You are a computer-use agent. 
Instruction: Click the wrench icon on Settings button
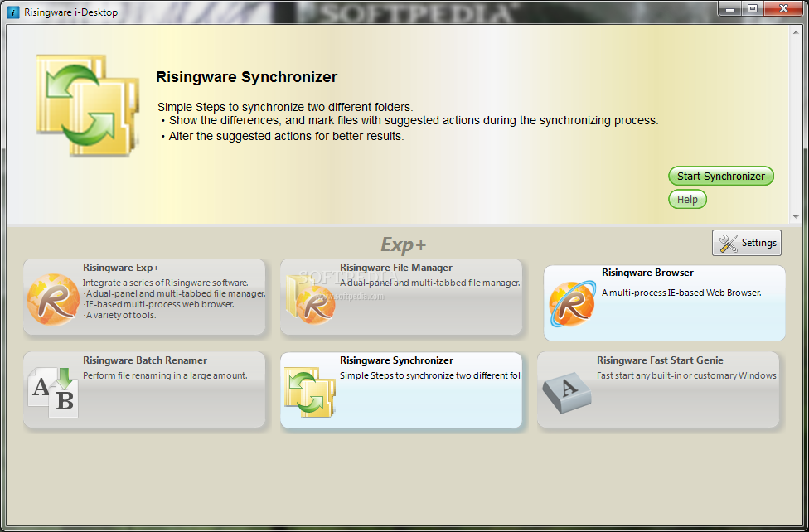[728, 243]
